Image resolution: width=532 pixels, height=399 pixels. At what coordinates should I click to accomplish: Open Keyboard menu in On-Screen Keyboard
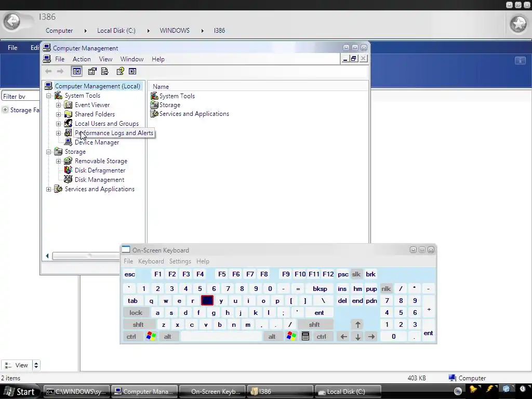pos(151,261)
